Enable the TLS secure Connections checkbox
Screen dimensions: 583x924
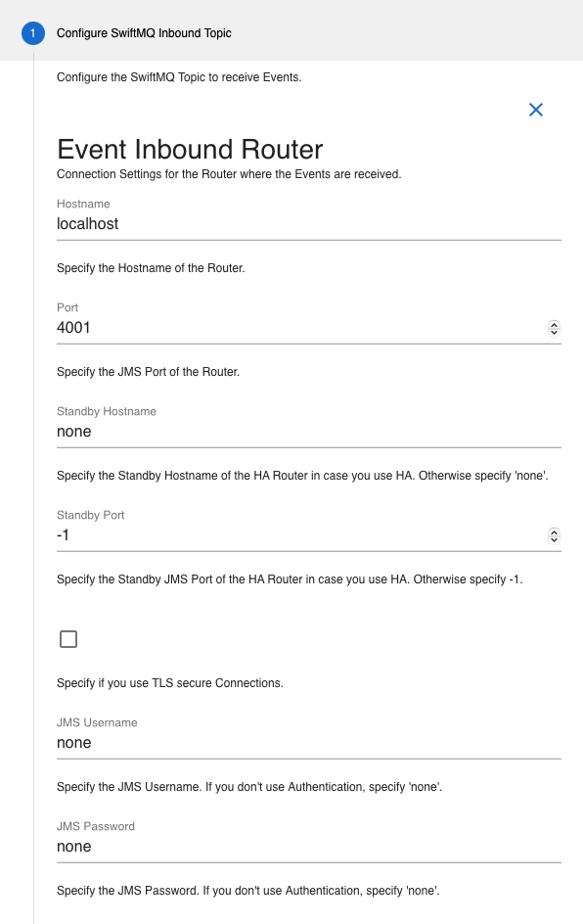[x=68, y=639]
